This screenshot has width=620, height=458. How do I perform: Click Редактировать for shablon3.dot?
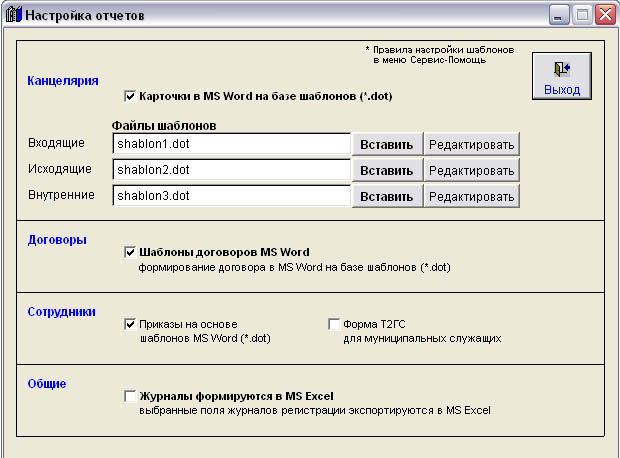pos(471,197)
